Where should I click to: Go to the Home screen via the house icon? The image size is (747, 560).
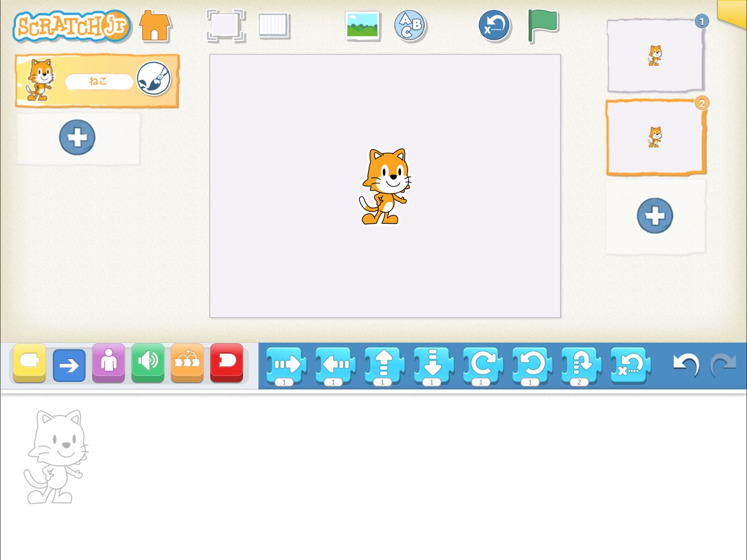pyautogui.click(x=155, y=25)
